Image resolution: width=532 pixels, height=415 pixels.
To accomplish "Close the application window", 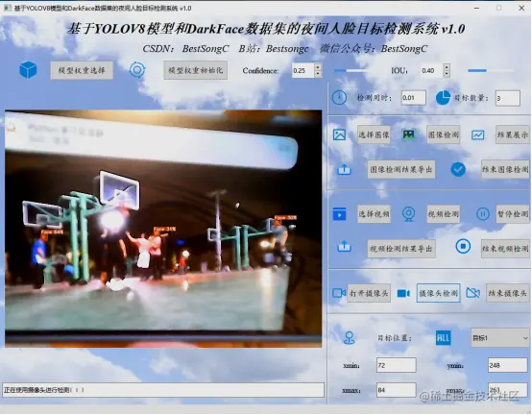I will 521,8.
